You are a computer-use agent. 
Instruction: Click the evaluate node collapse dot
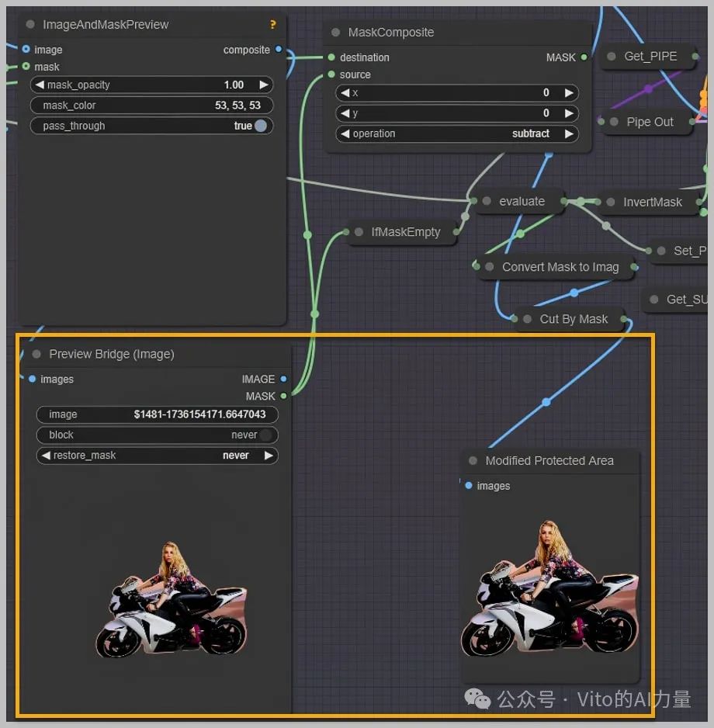point(487,201)
